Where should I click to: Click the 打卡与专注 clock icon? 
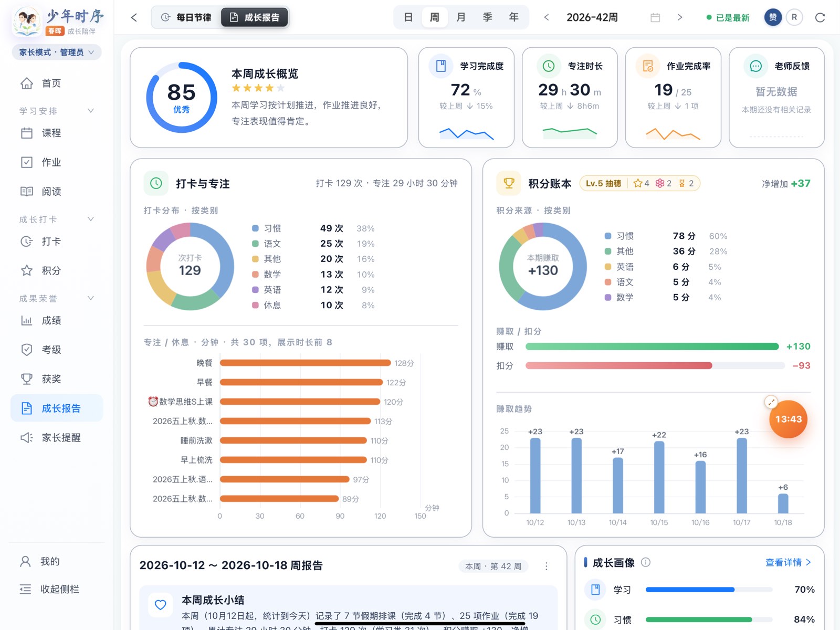pyautogui.click(x=156, y=183)
